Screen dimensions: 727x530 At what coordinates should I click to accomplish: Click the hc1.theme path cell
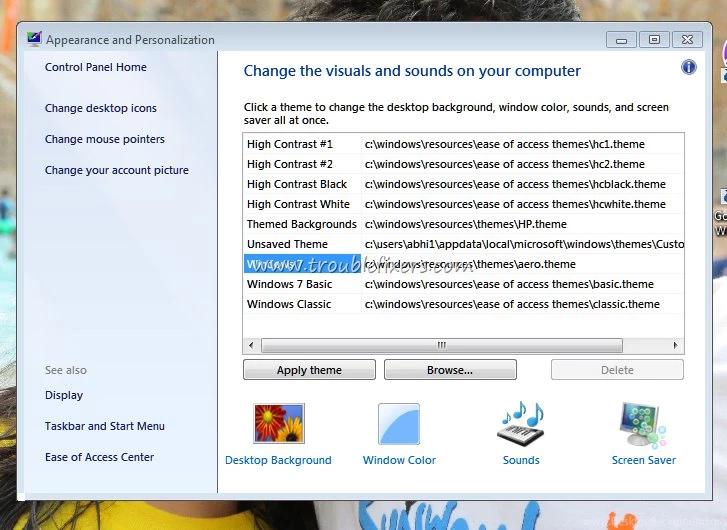(504, 144)
